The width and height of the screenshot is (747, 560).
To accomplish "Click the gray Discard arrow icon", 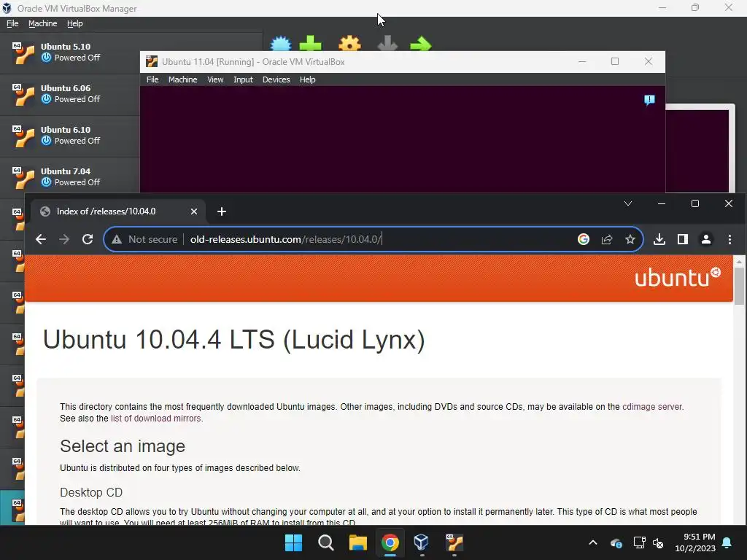I will tap(387, 44).
